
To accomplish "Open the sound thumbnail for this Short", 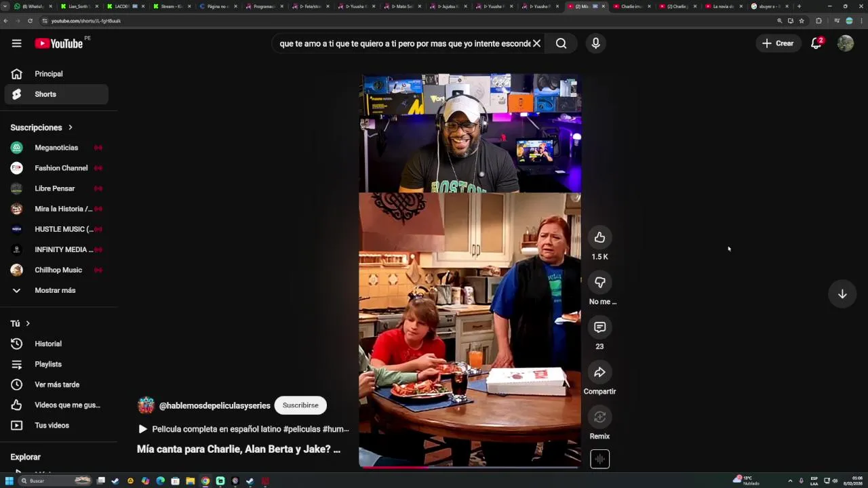I will point(599,459).
